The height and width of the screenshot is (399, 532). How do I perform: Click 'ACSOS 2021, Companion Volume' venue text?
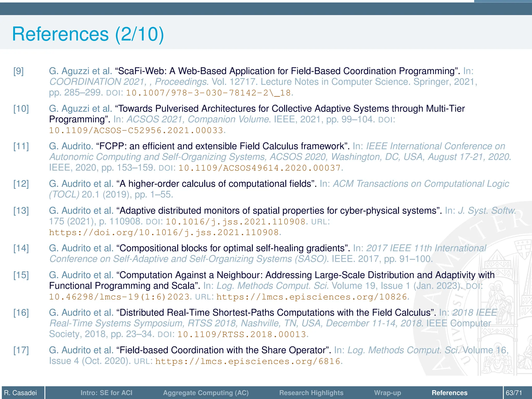coord(198,119)
